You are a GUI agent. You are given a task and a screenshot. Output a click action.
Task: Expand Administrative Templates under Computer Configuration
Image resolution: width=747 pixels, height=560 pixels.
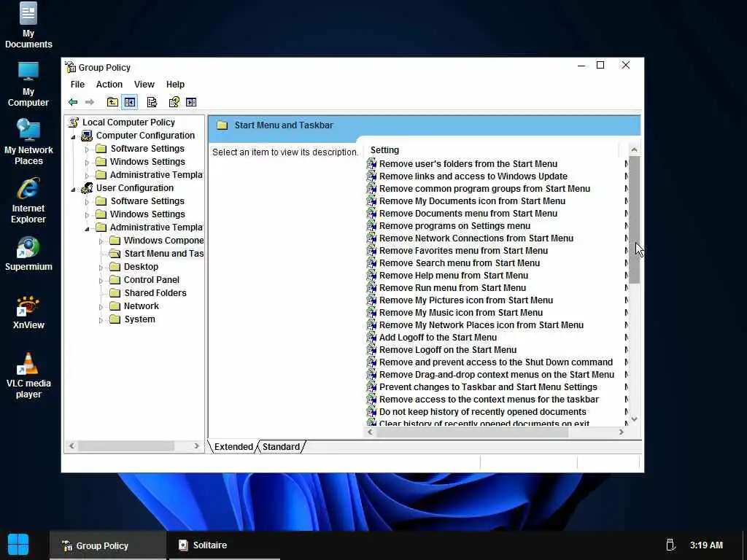pos(87,176)
